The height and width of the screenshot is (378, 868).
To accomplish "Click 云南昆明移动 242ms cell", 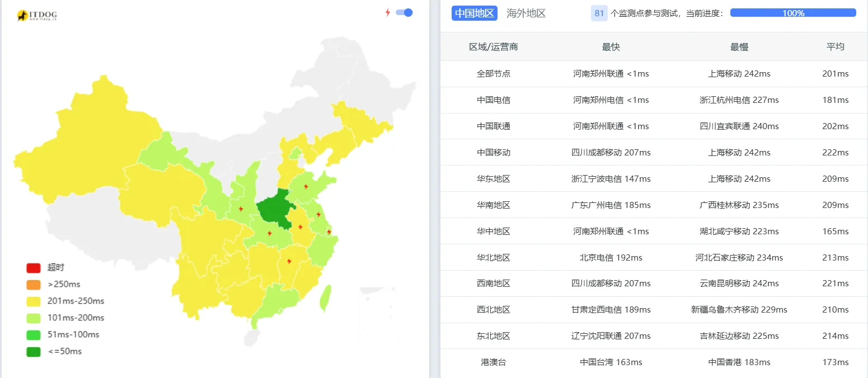I will (739, 283).
